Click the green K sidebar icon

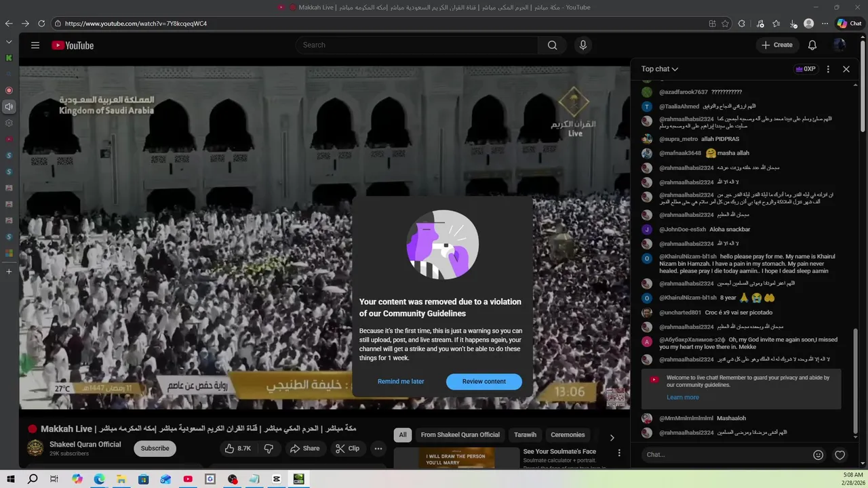point(9,58)
